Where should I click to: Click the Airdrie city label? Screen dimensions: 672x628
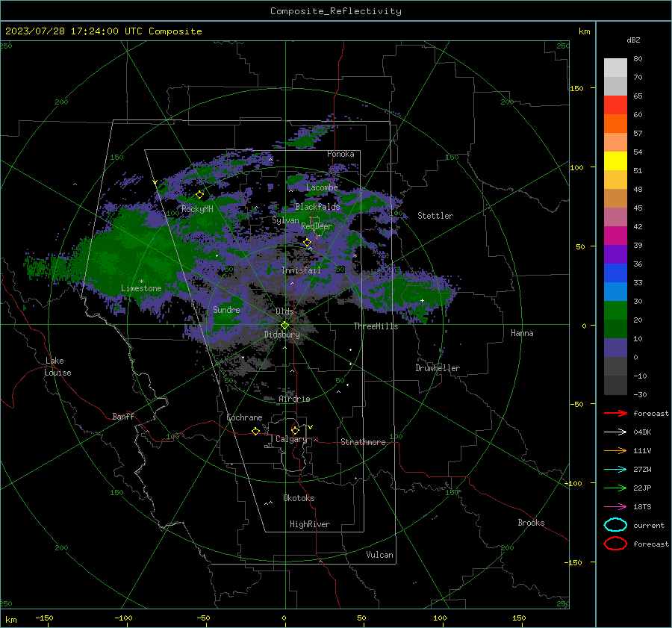294,399
